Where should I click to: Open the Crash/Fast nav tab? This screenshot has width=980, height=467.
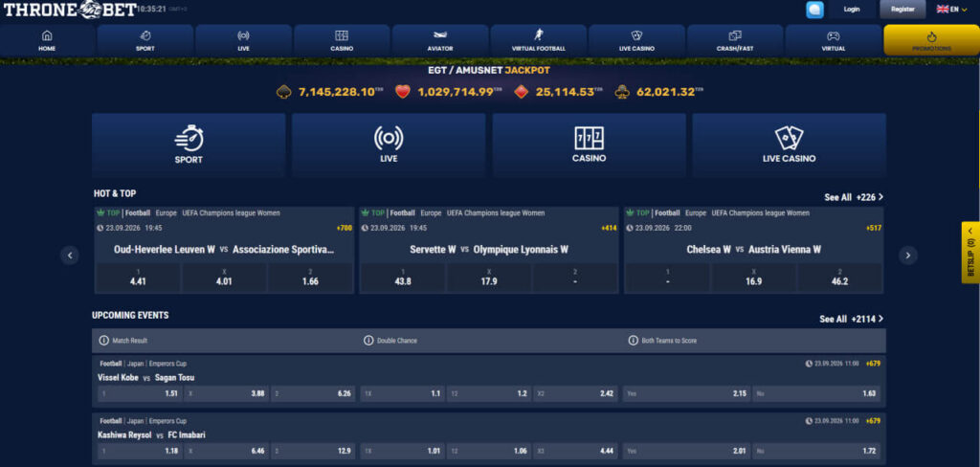(735, 40)
